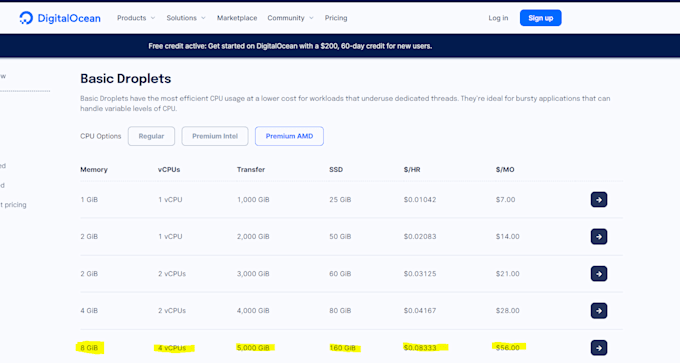
Task: Click the $14.00 monthly price
Action: coord(507,236)
